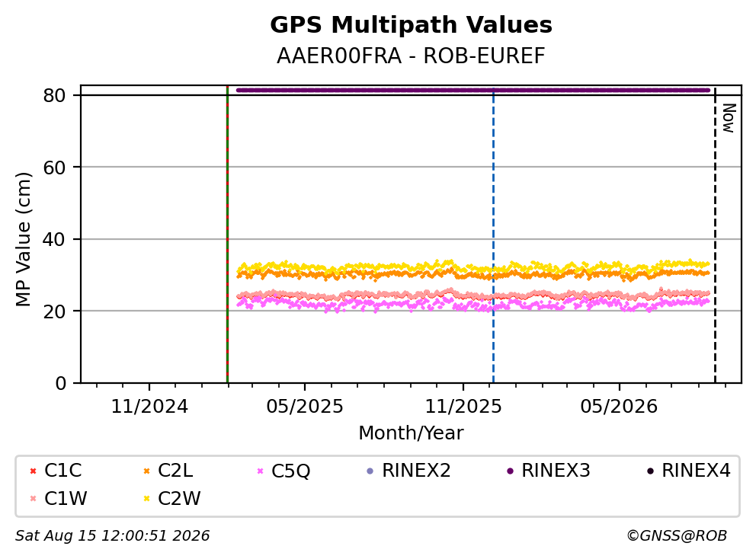Image resolution: width=756 pixels, height=559 pixels.
Task: Click the GPS Multipath Values title
Action: point(411,24)
